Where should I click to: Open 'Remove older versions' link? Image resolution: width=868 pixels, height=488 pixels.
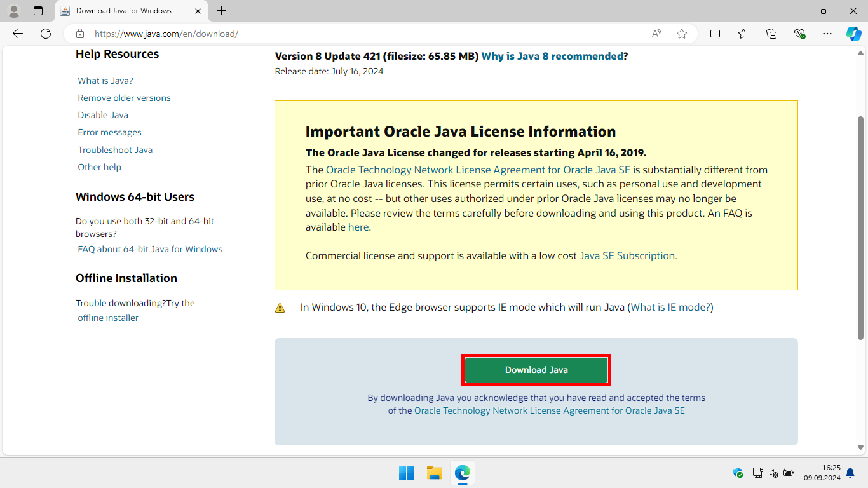[x=124, y=98]
